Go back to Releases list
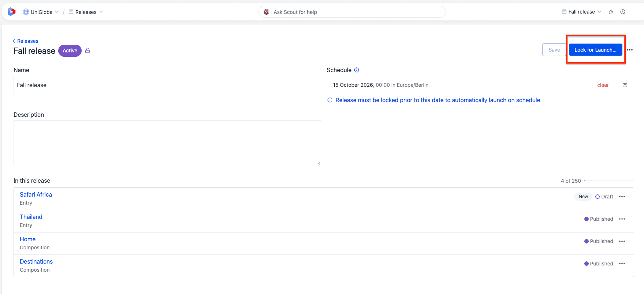644x294 pixels. tap(25, 41)
